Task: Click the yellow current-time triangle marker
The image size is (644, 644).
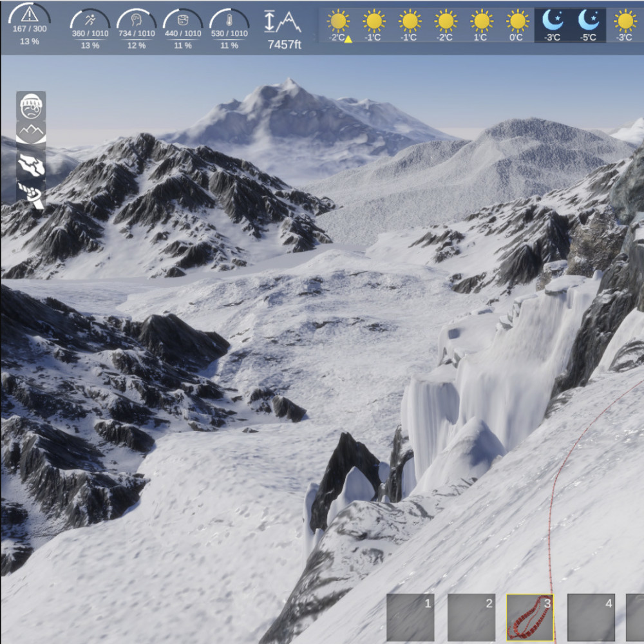Action: coord(348,39)
